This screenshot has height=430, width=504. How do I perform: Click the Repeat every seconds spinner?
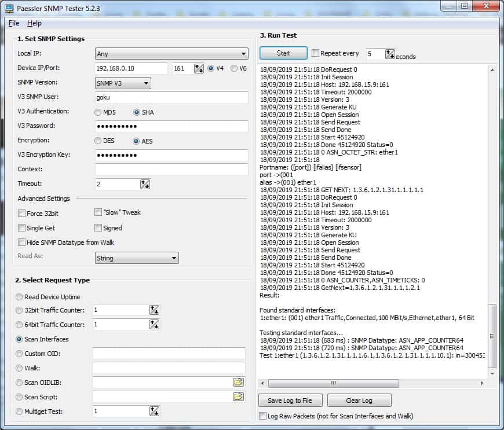(390, 54)
